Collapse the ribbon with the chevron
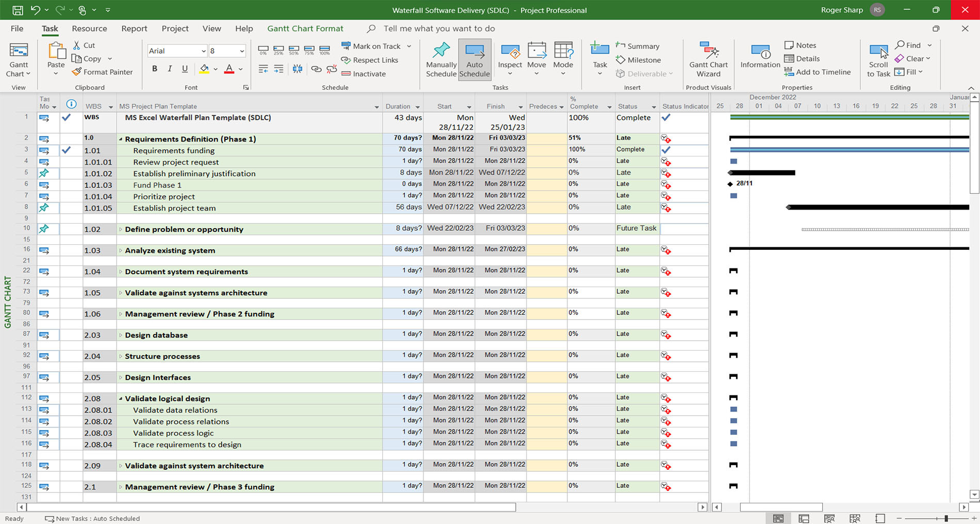Screen dimensions: 980x524 971,88
